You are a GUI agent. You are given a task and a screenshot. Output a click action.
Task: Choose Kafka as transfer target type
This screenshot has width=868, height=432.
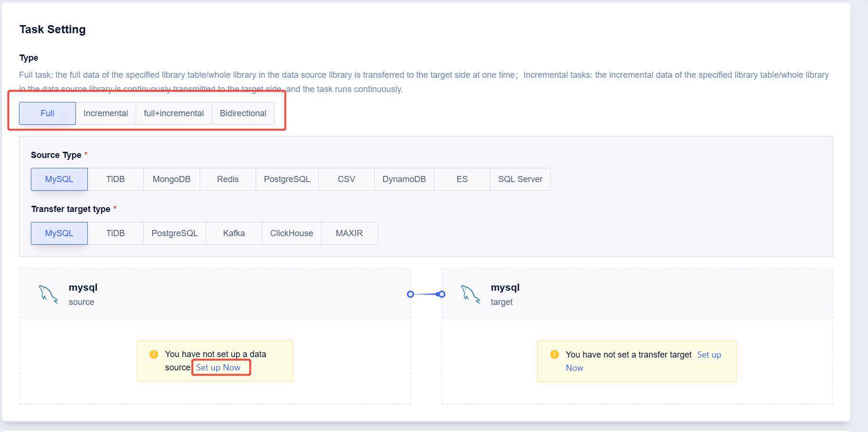pyautogui.click(x=234, y=233)
